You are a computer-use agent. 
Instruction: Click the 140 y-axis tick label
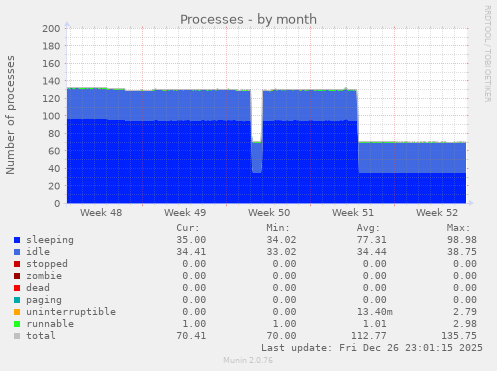point(51,81)
